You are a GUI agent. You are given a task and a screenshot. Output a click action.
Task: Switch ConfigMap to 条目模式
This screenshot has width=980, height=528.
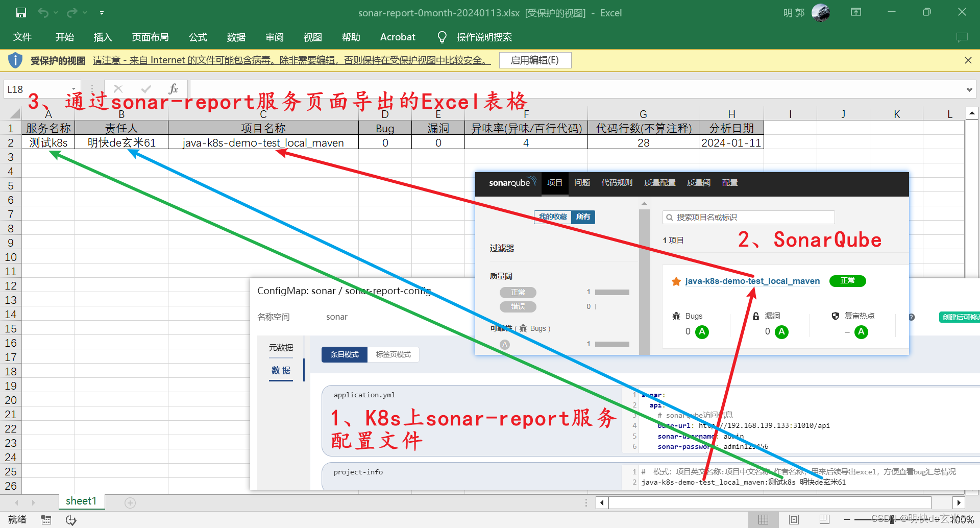pyautogui.click(x=345, y=354)
